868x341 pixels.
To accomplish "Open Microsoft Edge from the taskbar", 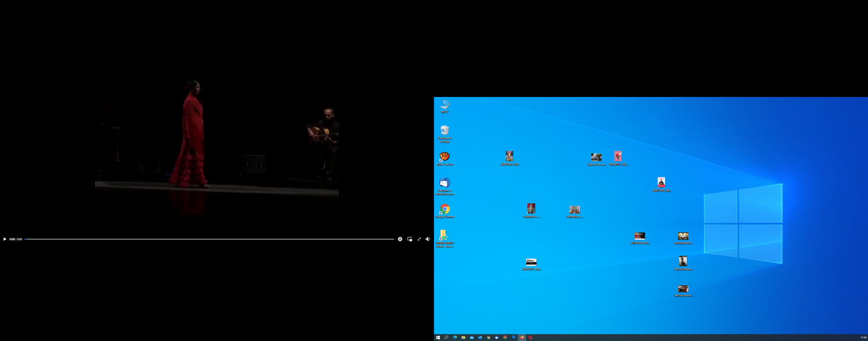I will point(455,337).
